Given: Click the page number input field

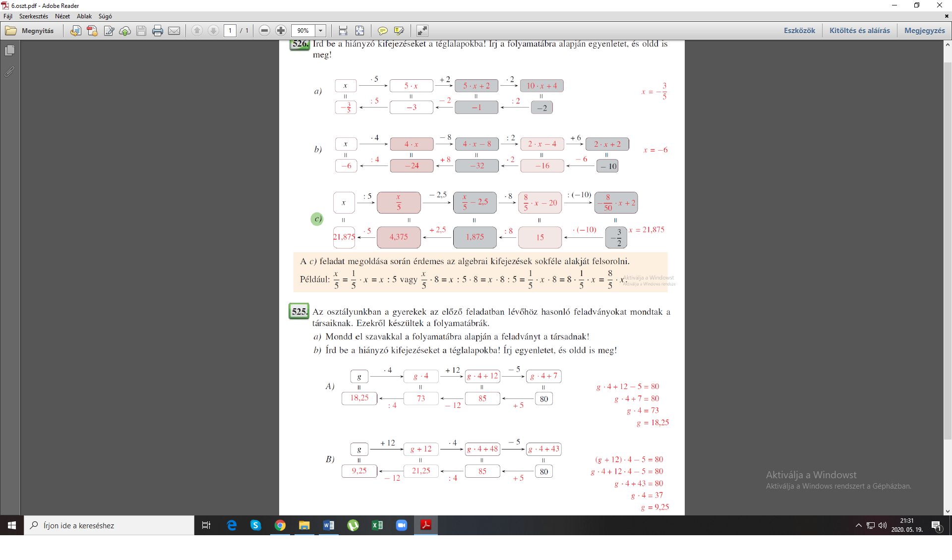Looking at the screenshot, I should coord(230,31).
